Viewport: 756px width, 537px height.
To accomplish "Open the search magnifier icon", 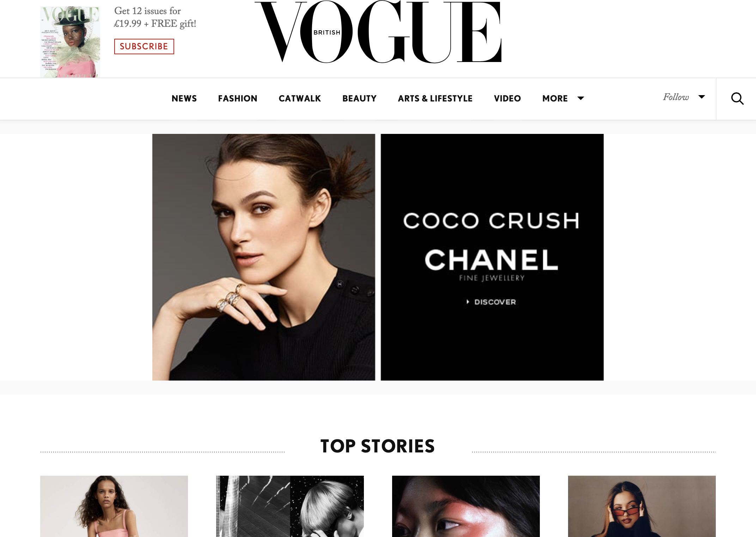I will [737, 99].
